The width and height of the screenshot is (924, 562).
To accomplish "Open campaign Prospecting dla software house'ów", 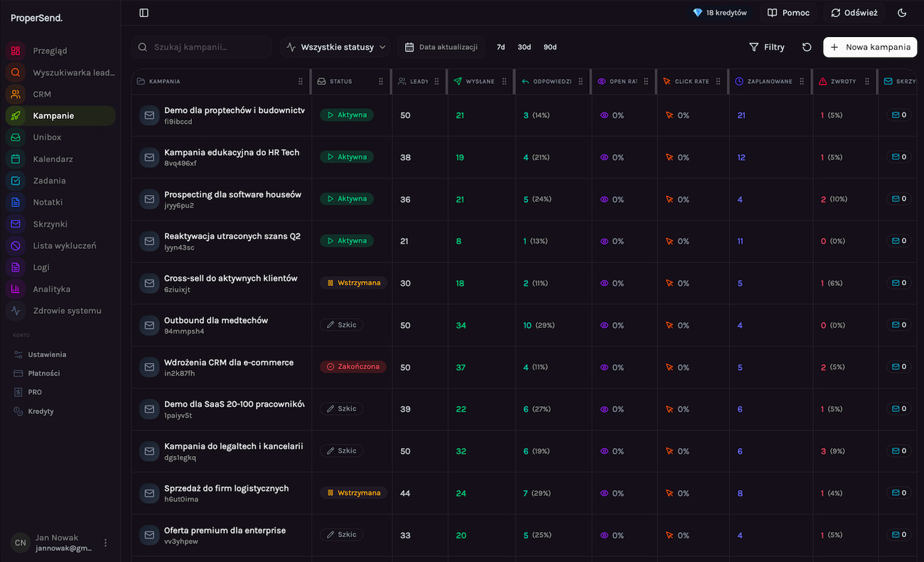I will pos(233,194).
